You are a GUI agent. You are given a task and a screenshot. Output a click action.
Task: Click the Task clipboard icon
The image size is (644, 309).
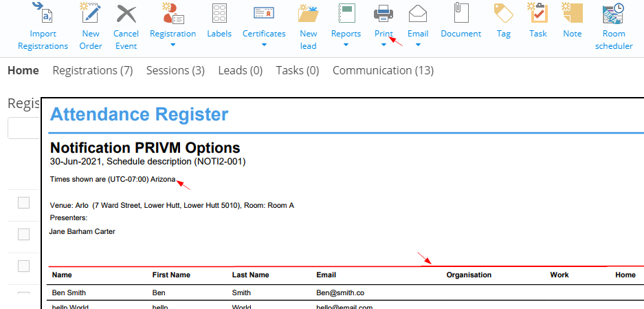click(537, 12)
